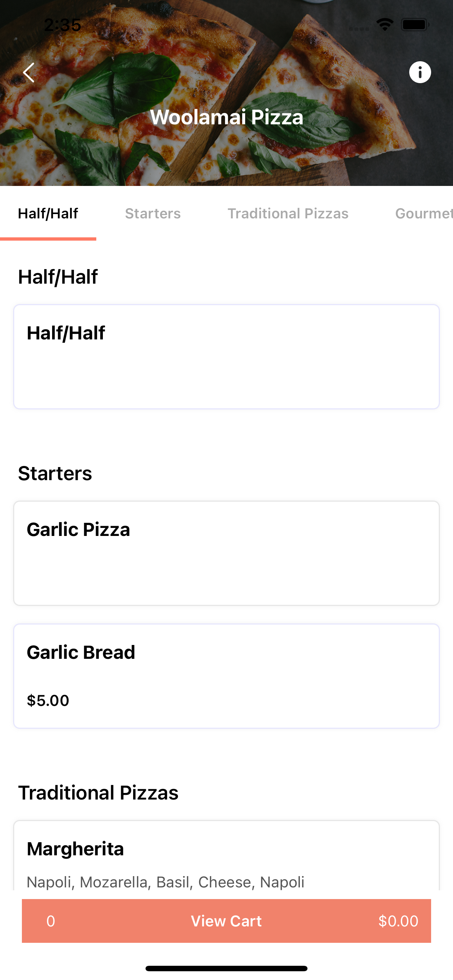Select the Half/Half menu tab
The width and height of the screenshot is (453, 980).
(x=48, y=213)
